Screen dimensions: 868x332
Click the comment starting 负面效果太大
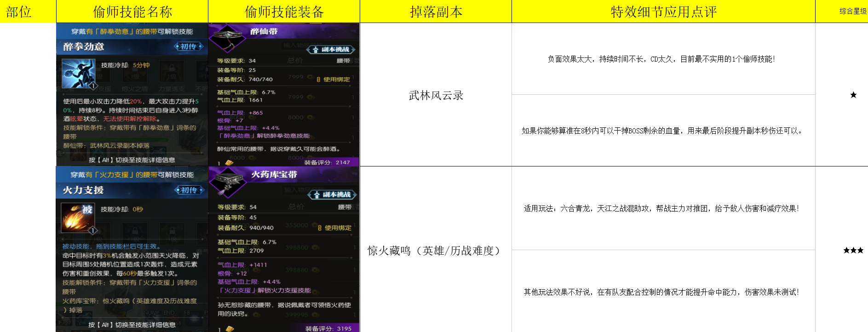[661, 59]
